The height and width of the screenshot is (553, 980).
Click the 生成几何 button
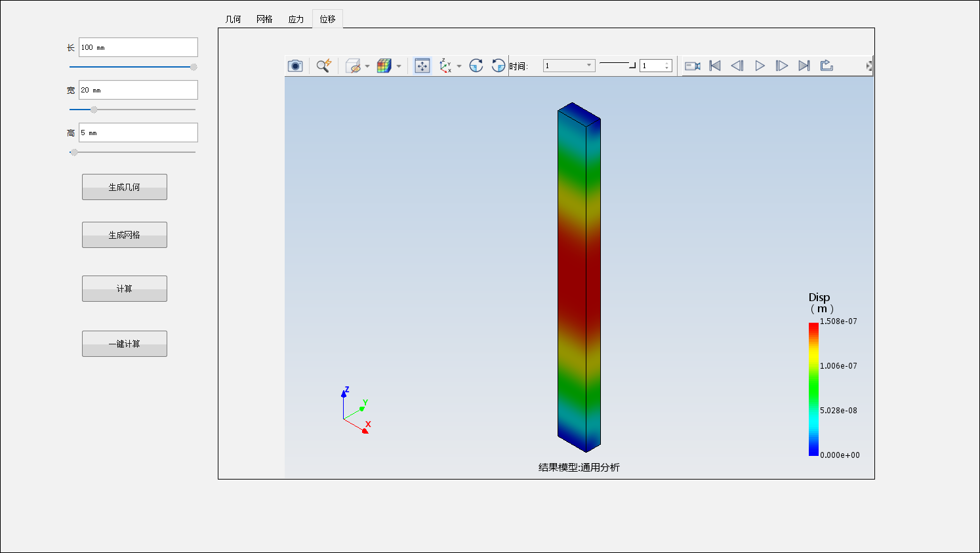125,187
